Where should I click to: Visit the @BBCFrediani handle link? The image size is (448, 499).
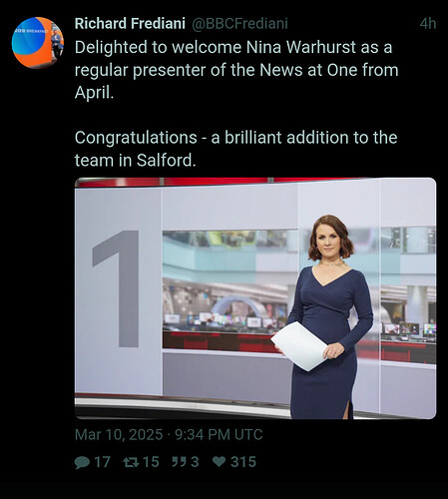click(239, 24)
